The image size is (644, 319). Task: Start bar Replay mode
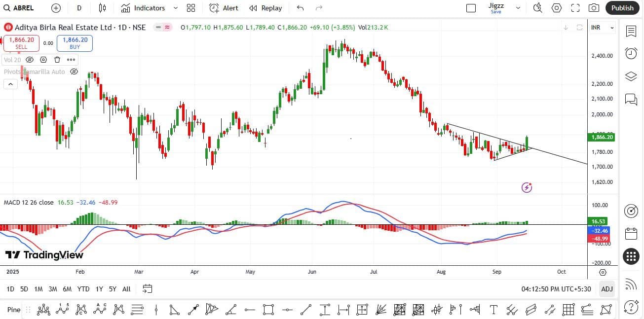point(265,8)
